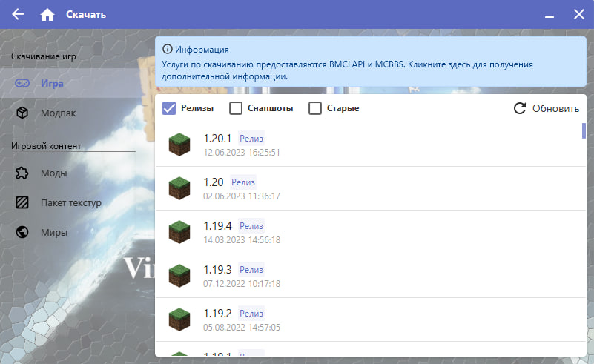Open the Моды sidebar section
594x364 pixels.
pyautogui.click(x=77, y=173)
